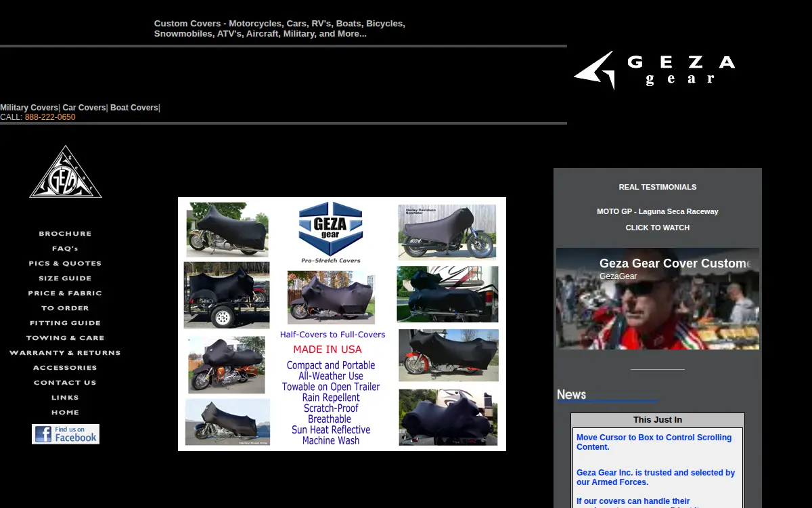Click the Geza Gear arrow logo
Screen dimensions: 812x508
point(654,70)
